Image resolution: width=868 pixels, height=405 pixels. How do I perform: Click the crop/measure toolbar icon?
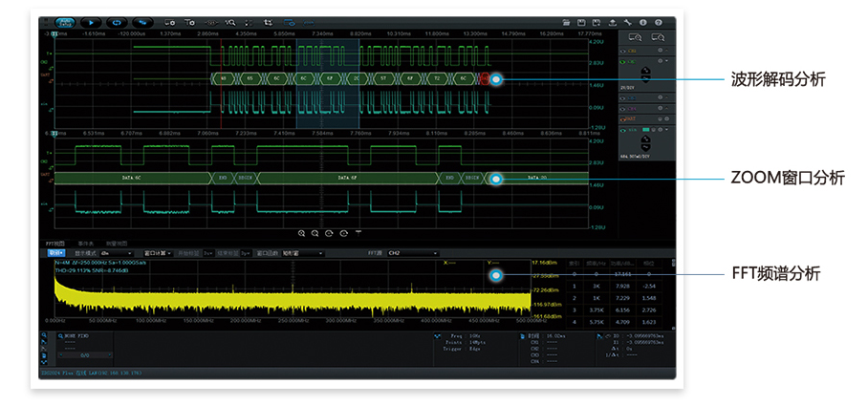[x=269, y=23]
